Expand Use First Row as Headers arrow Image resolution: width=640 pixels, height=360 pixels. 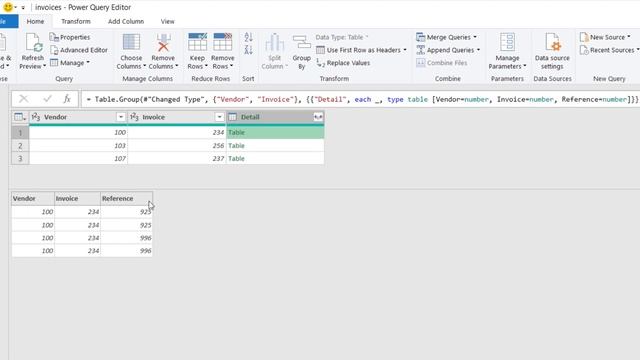pos(405,50)
